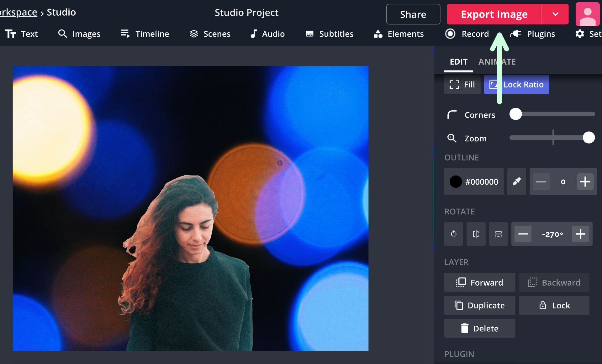Screen dimensions: 602x364
Task: Open the Text tool
Action: (21, 34)
